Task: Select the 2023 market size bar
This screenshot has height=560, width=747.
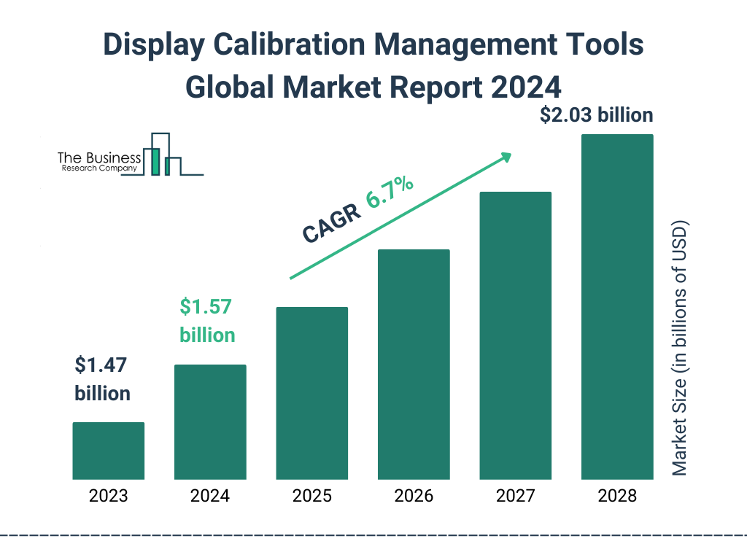Action: (x=108, y=451)
